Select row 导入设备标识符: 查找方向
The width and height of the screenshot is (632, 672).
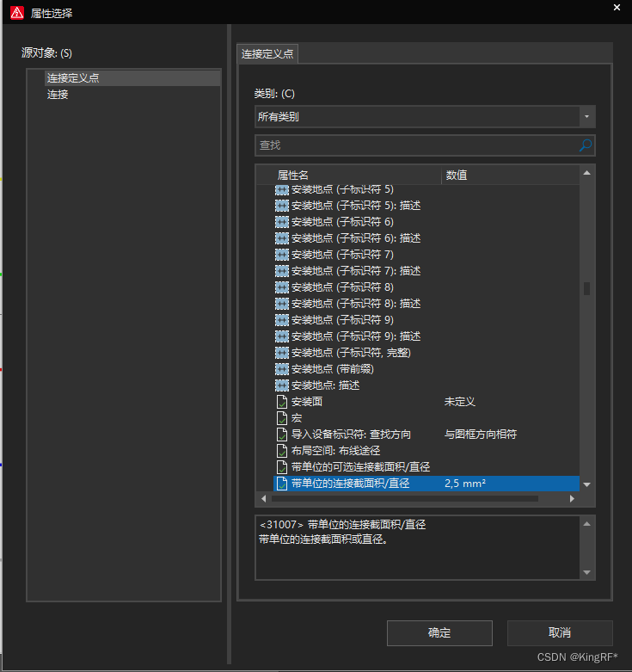[x=426, y=435]
